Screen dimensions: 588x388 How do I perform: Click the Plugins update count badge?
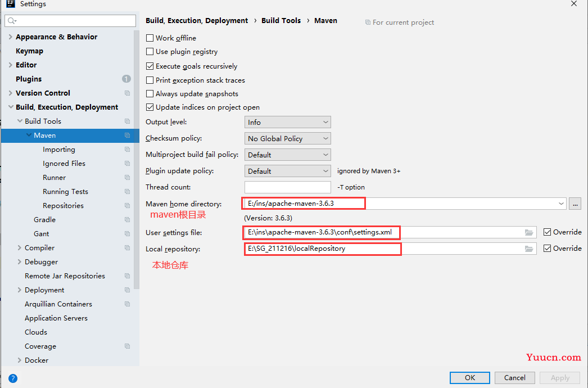[126, 79]
